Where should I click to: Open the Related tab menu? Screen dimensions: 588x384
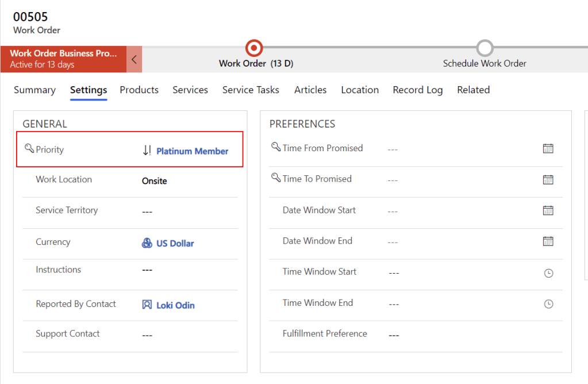click(x=473, y=90)
